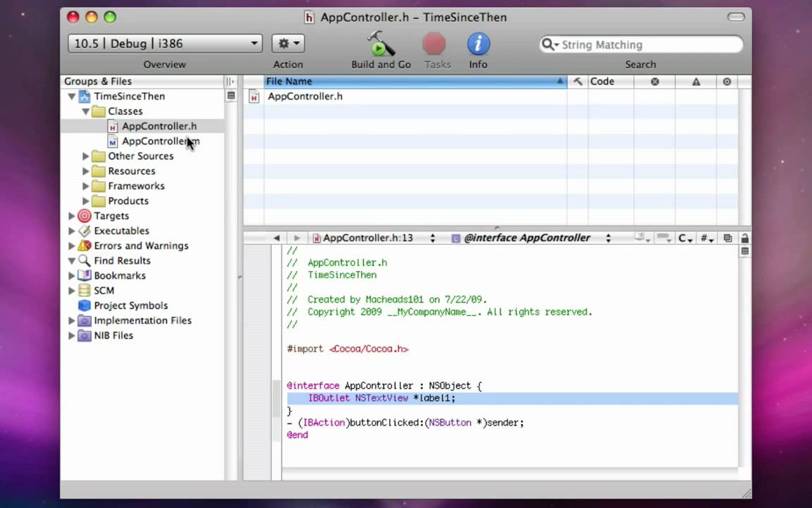Select AppController.h row in file list
Image resolution: width=812 pixels, height=508 pixels.
tap(491, 97)
